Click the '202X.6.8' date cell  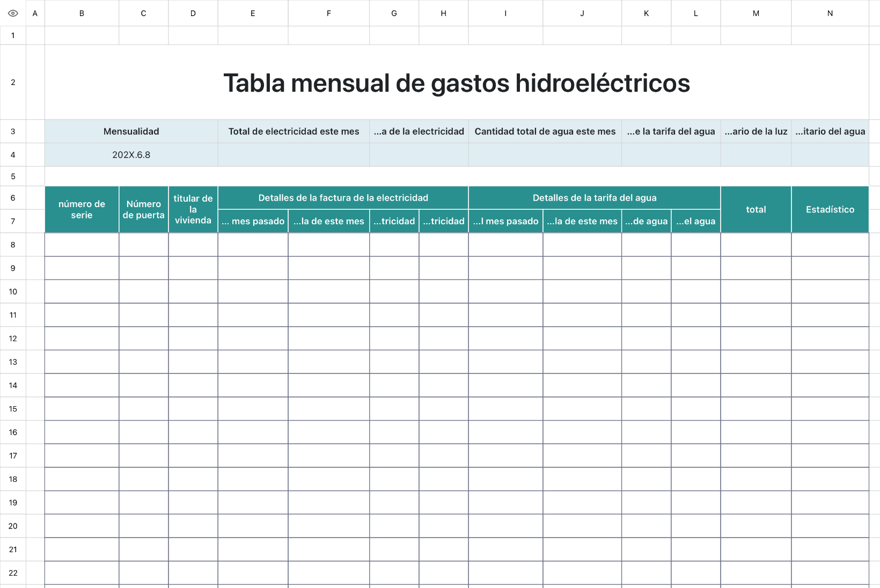pos(131,155)
